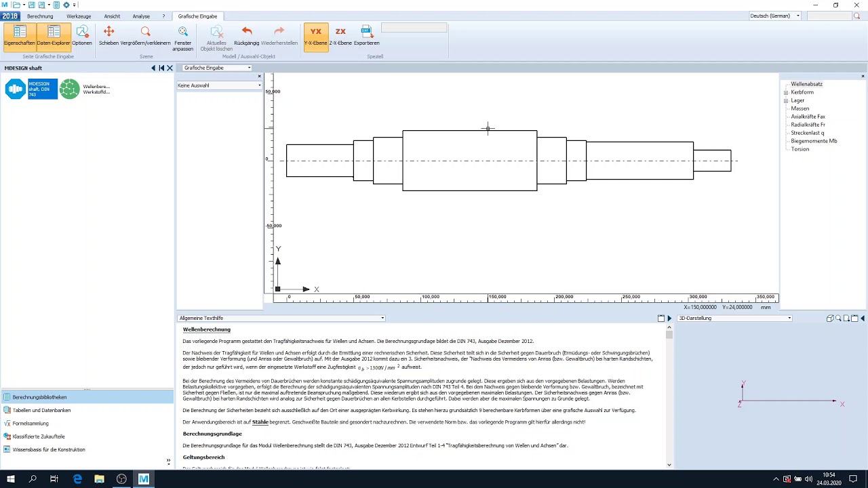Image resolution: width=868 pixels, height=488 pixels.
Task: Select the Grafische Eingabe ribbon tab
Action: pyautogui.click(x=197, y=16)
